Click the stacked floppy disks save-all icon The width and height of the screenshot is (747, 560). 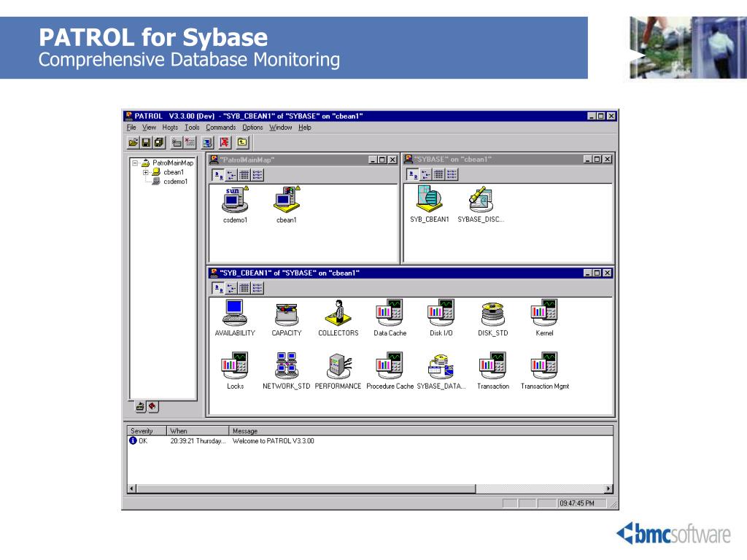pos(158,142)
